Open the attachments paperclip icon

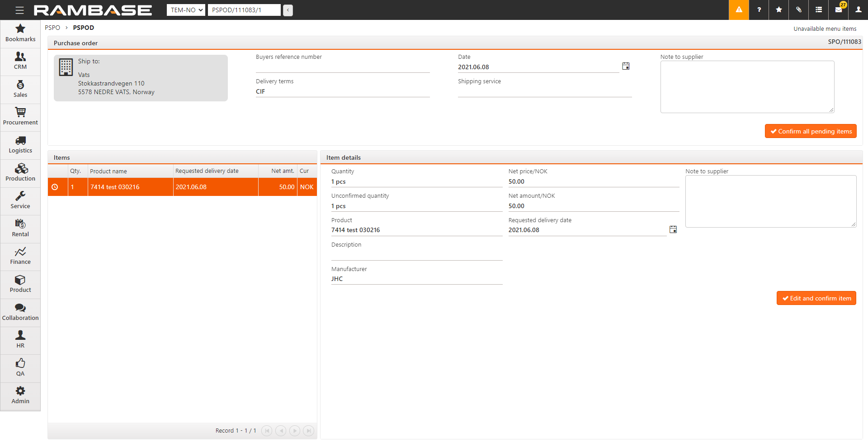pyautogui.click(x=798, y=10)
